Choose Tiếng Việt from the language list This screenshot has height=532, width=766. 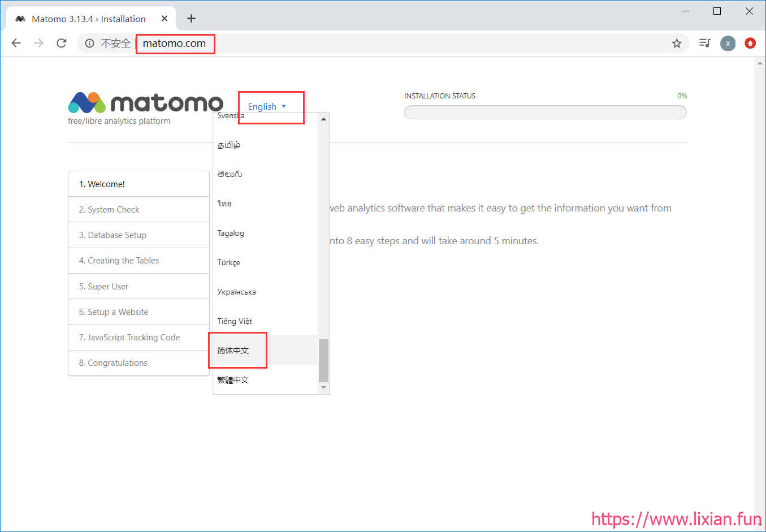pos(266,321)
